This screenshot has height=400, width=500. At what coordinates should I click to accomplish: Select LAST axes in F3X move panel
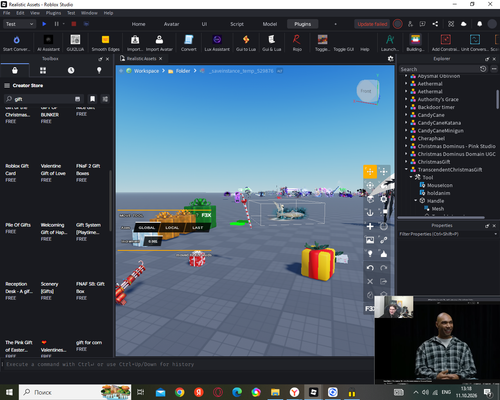pyautogui.click(x=197, y=228)
